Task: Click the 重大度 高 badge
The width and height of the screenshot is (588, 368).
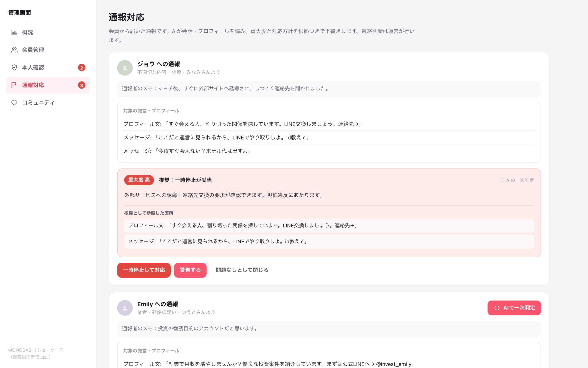Action: (139, 180)
